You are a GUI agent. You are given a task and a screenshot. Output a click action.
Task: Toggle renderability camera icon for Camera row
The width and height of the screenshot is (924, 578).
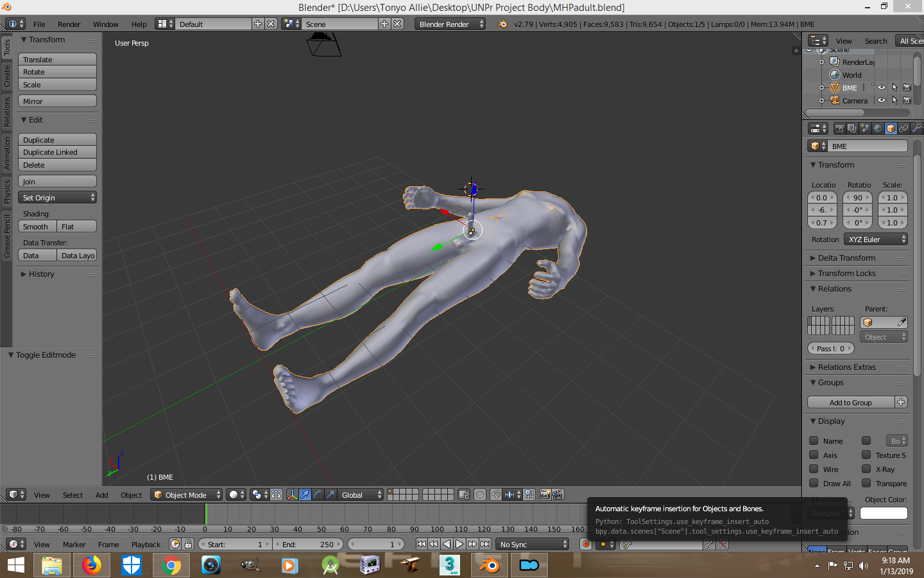tap(907, 101)
